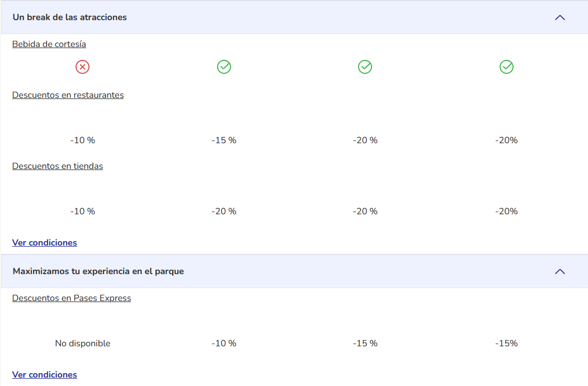Click the red cross icon under Bebida de cortesía
This screenshot has height=386, width=588.
click(82, 67)
